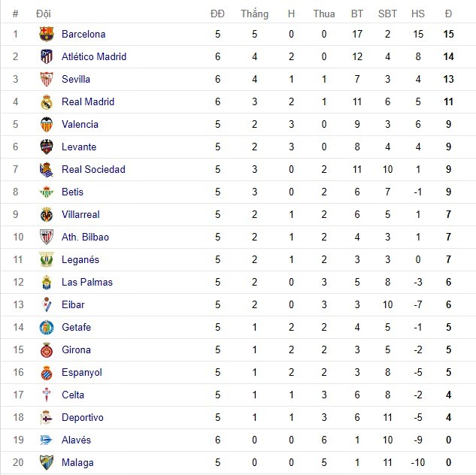
Task: Open the Girona team page
Action: [x=76, y=349]
